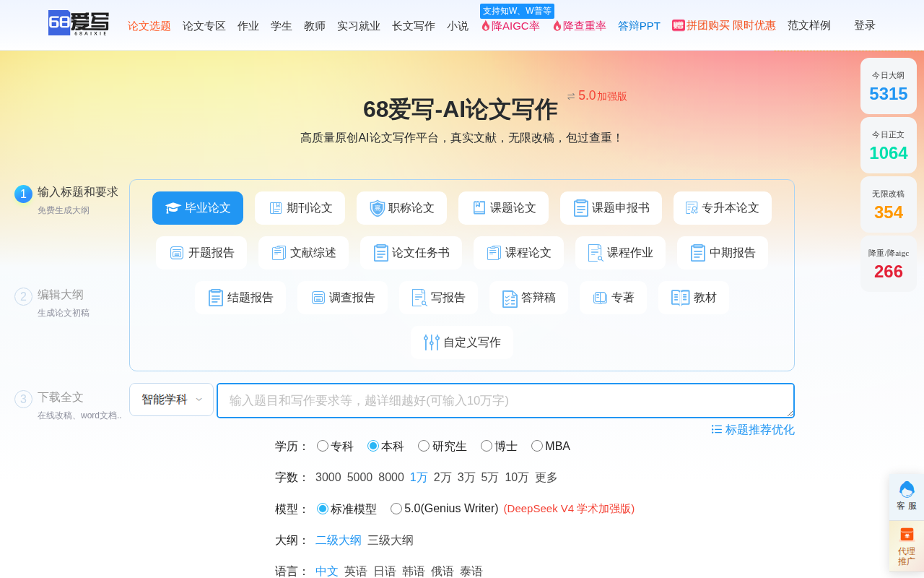Click inside the title and requirements text box
Screen dimensions: 924x578
505,400
